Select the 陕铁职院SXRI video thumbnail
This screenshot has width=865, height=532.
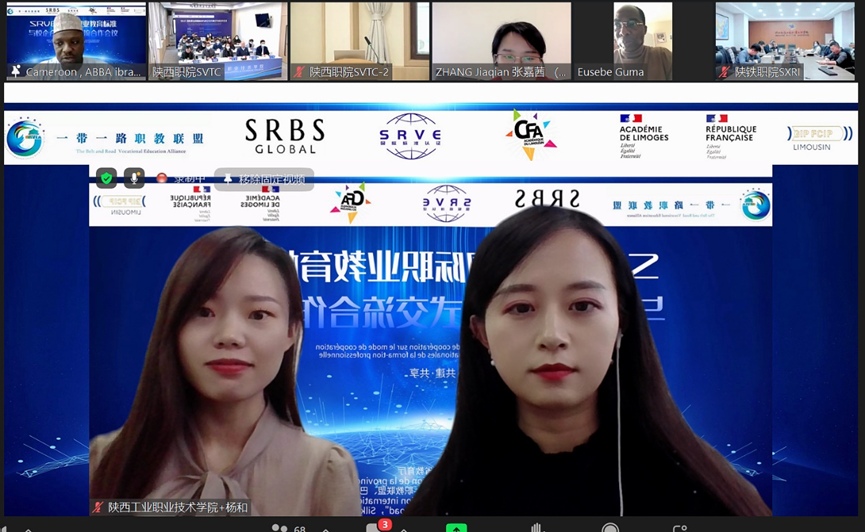[x=785, y=40]
